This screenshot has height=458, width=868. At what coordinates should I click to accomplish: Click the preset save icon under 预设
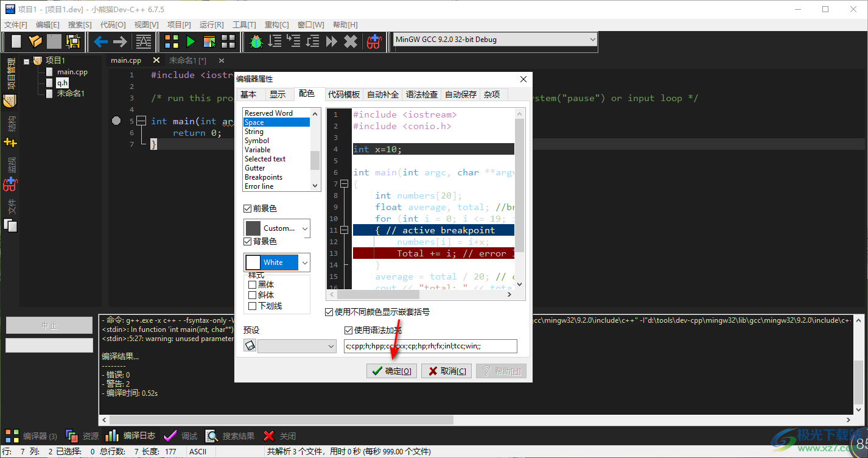click(x=250, y=346)
